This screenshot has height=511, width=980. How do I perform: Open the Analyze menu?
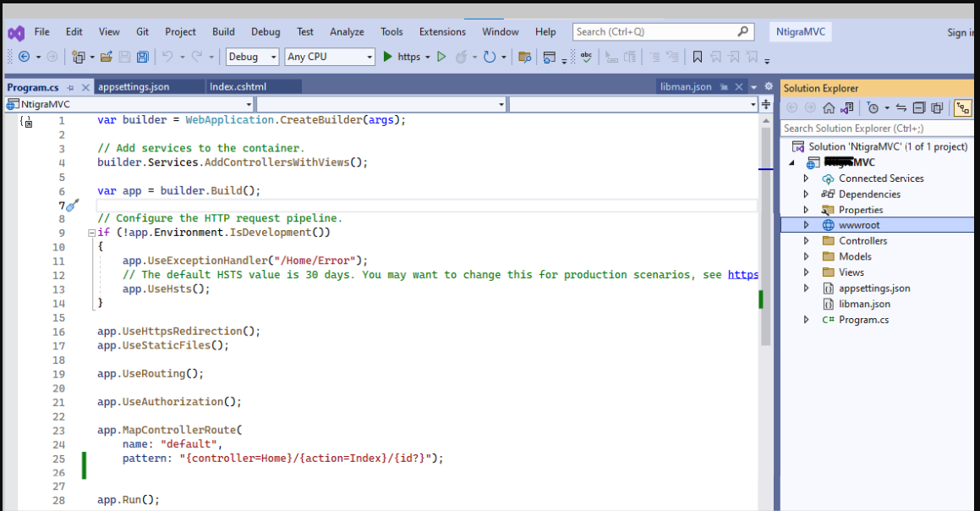click(x=347, y=32)
